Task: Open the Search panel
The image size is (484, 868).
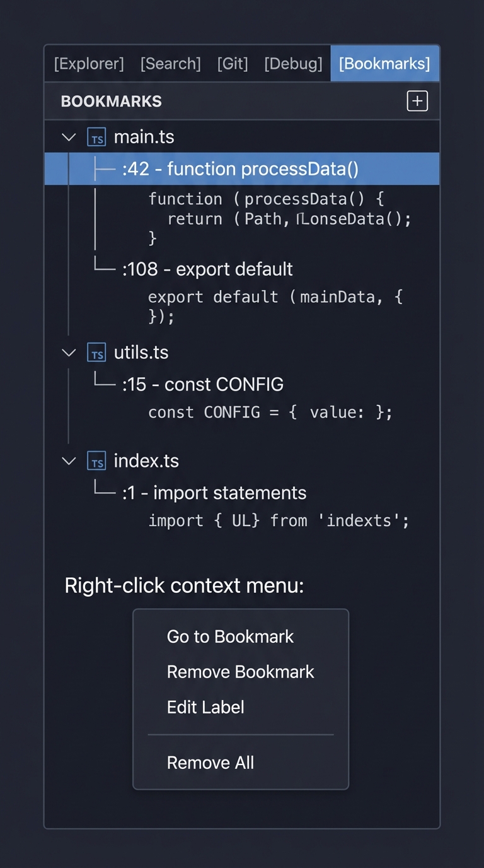Action: coord(170,63)
